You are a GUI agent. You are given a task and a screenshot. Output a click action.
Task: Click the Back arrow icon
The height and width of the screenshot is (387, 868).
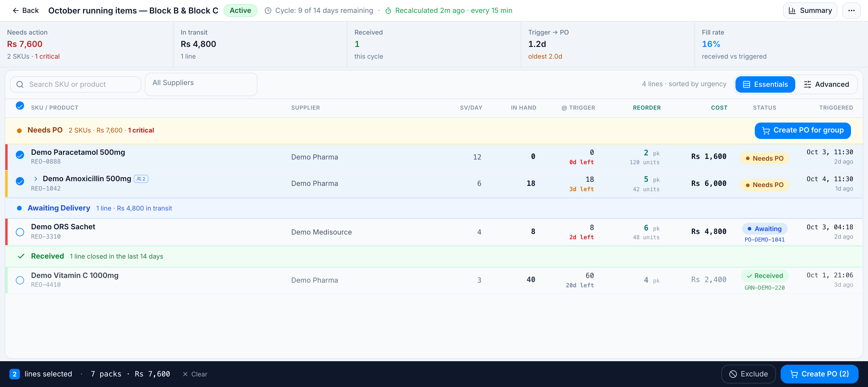coord(15,10)
